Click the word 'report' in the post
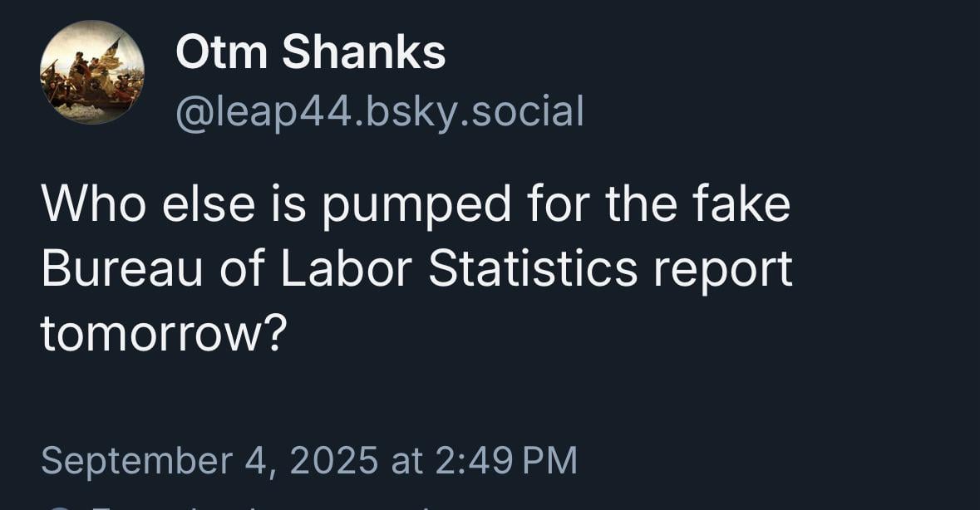 coord(723,271)
